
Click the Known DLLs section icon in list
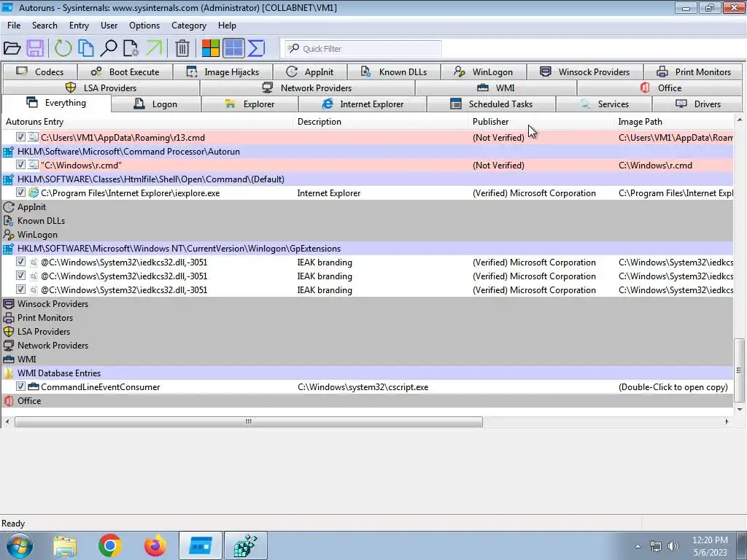click(x=9, y=221)
